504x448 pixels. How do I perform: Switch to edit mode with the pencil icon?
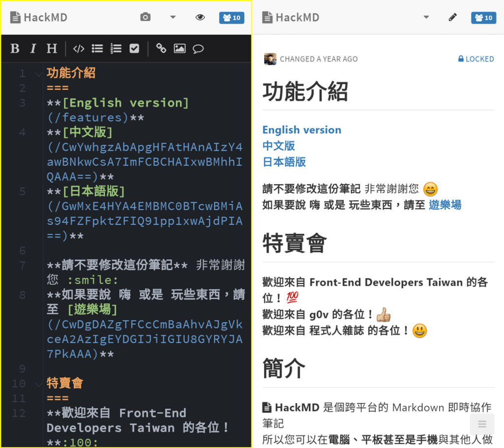click(x=452, y=16)
